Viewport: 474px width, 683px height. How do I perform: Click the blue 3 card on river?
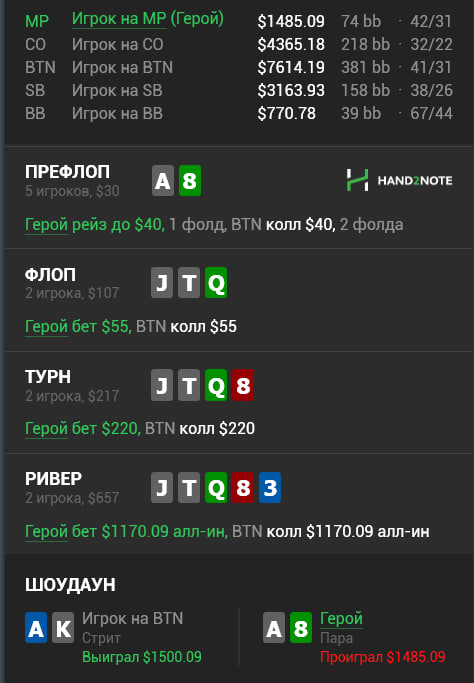coord(270,487)
